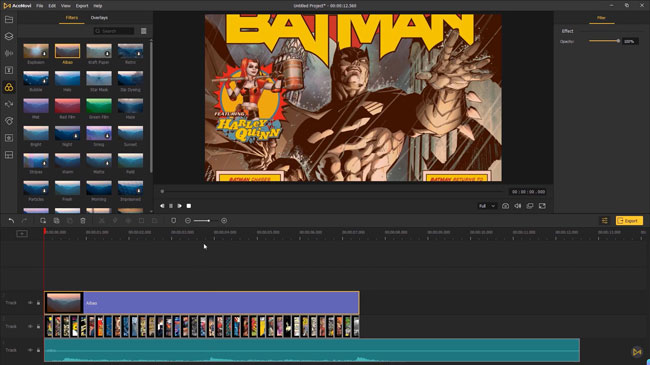Click the timeline zoom slider
The width and height of the screenshot is (650, 365).
202,221
